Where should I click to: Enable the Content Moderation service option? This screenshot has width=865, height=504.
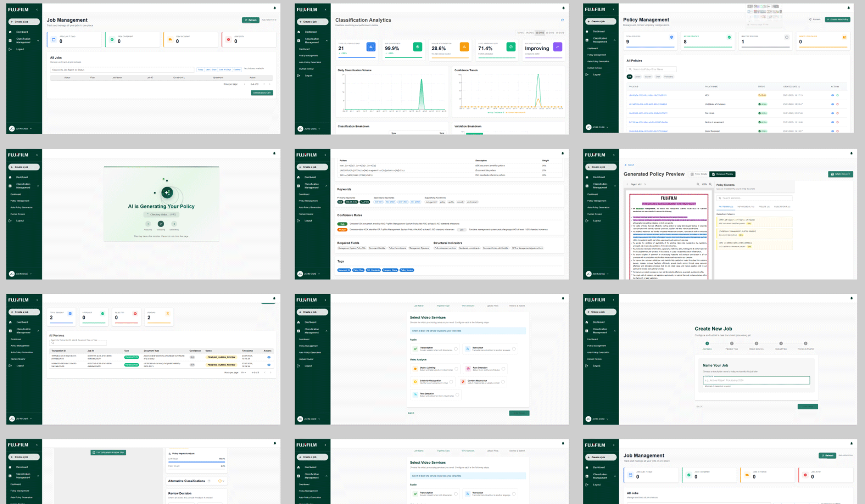tap(503, 382)
